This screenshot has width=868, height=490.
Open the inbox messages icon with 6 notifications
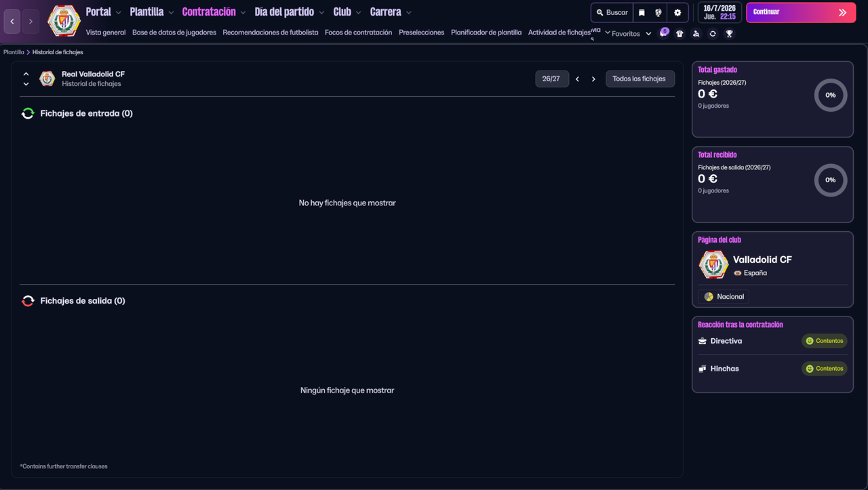click(663, 33)
